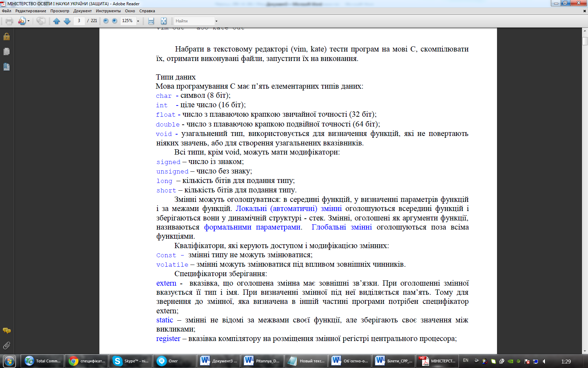Click the page number field showing 3
The height and width of the screenshot is (368, 588).
point(79,21)
